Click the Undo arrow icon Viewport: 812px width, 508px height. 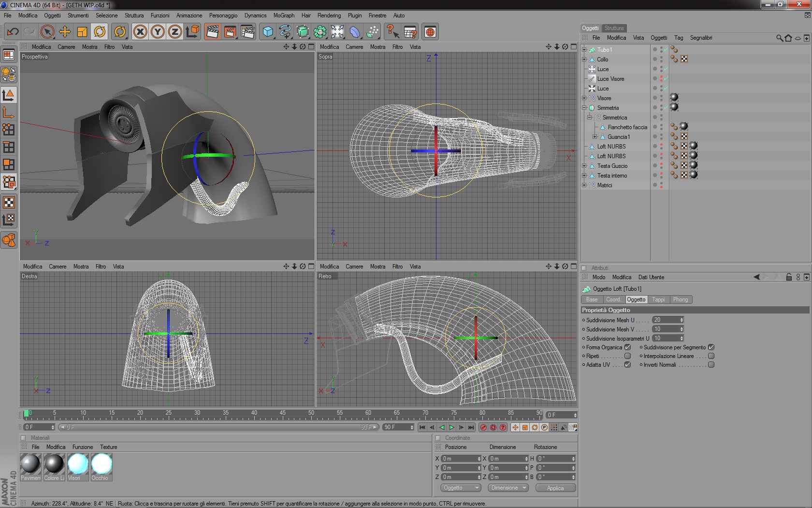[x=13, y=32]
